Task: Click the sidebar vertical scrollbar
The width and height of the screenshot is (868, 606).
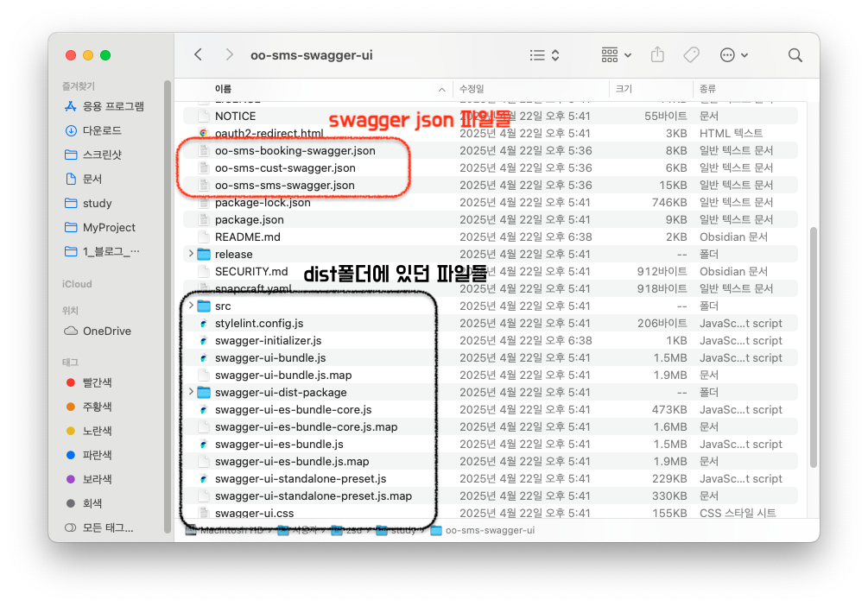Action: 168,307
